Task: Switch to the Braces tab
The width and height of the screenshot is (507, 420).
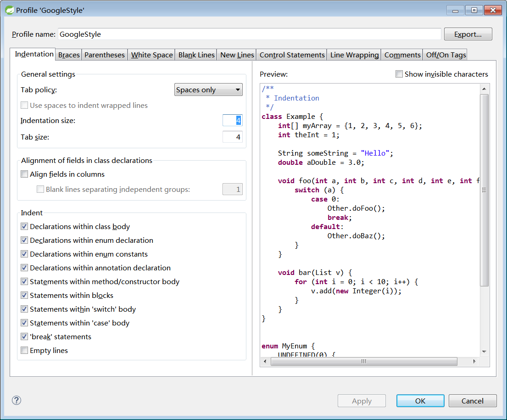Action: 69,55
